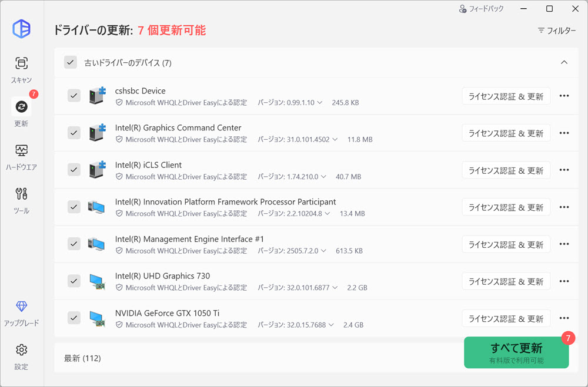Open the ツール (Tools) sidebar page
The height and width of the screenshot is (387, 588).
point(21,200)
